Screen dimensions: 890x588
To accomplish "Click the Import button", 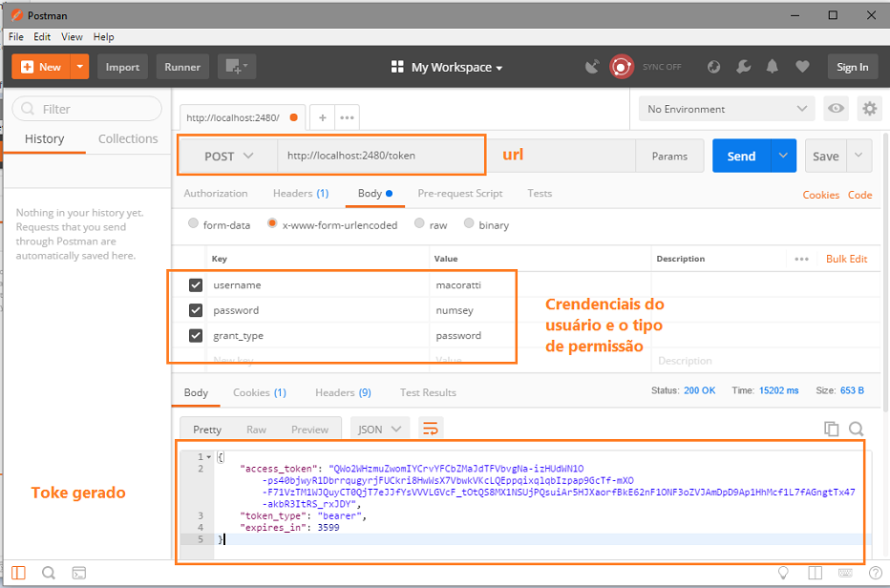I will pos(122,67).
